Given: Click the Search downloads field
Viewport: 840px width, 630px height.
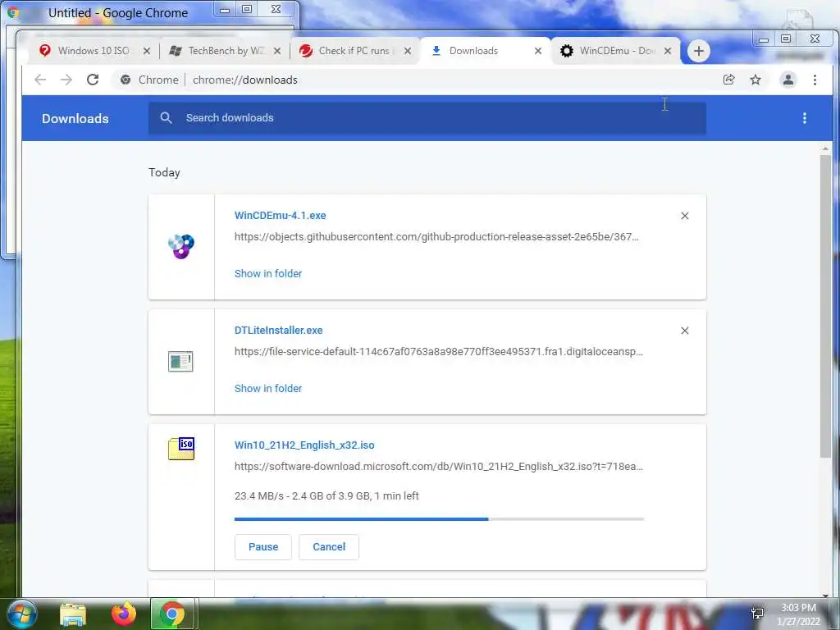Looking at the screenshot, I should [427, 118].
